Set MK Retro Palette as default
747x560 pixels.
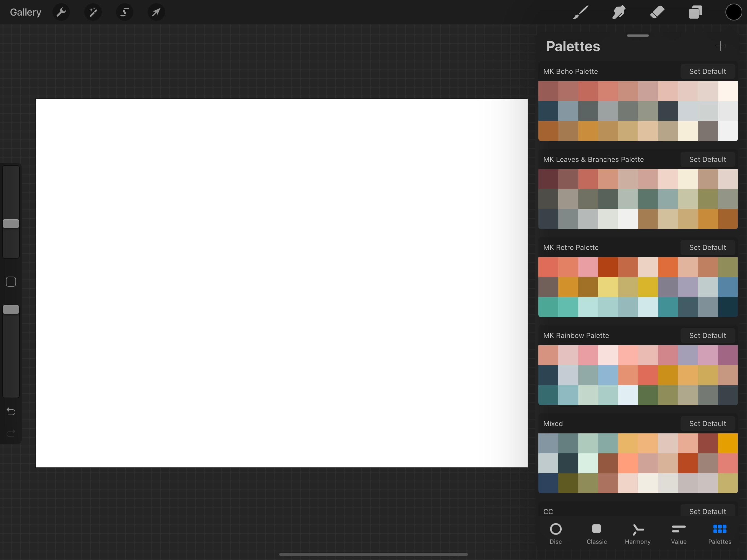click(707, 247)
